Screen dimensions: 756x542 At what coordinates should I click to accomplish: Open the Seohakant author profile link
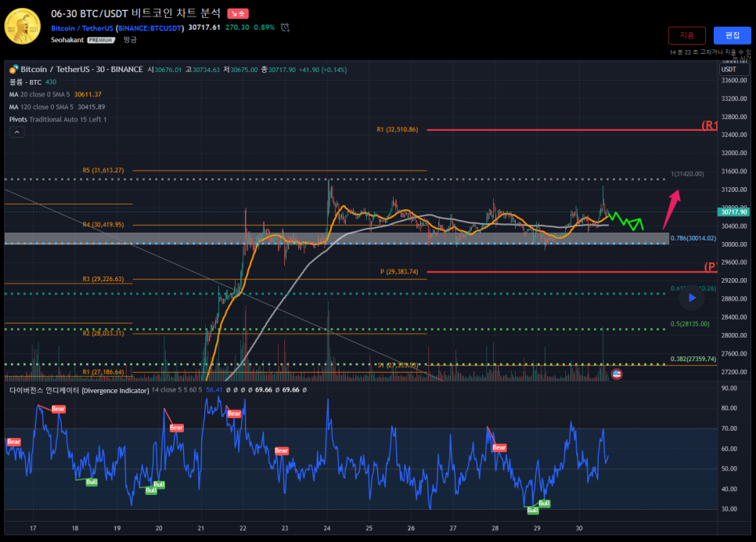click(67, 39)
